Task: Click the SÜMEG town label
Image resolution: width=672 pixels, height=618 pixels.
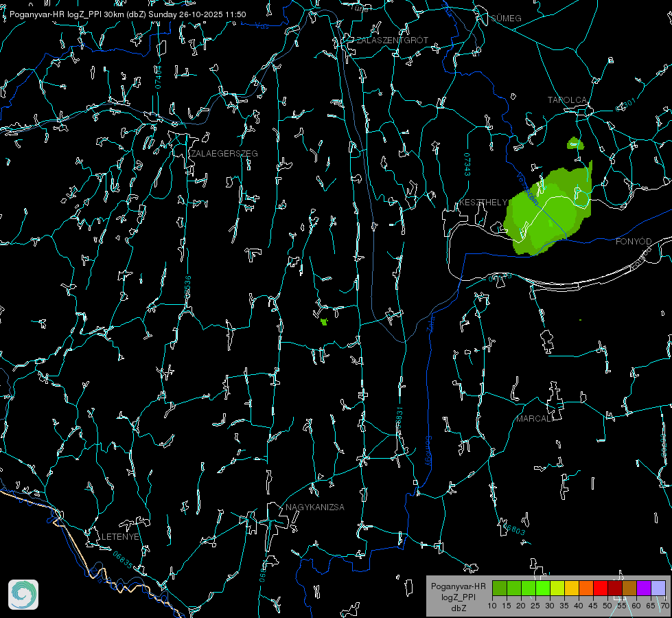Action: pyautogui.click(x=506, y=18)
